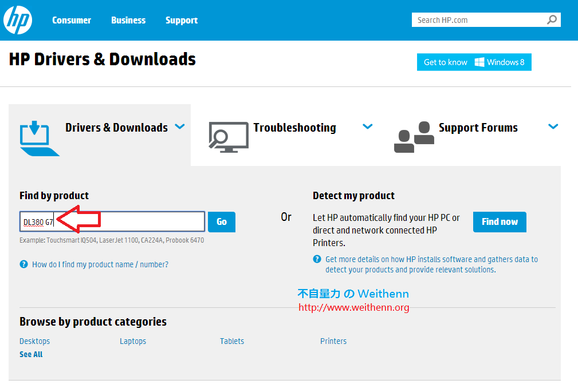Click the question mark icon under Detect my product
The width and height of the screenshot is (578, 392).
317,259
